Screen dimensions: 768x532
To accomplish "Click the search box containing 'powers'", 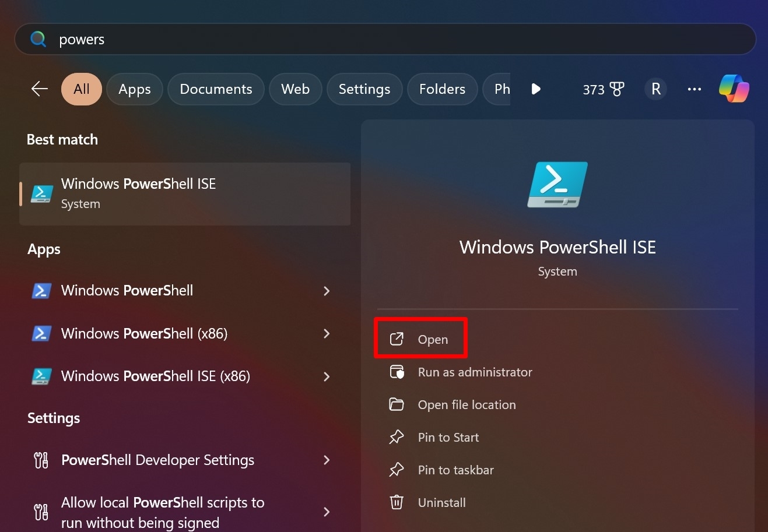I will pos(385,39).
